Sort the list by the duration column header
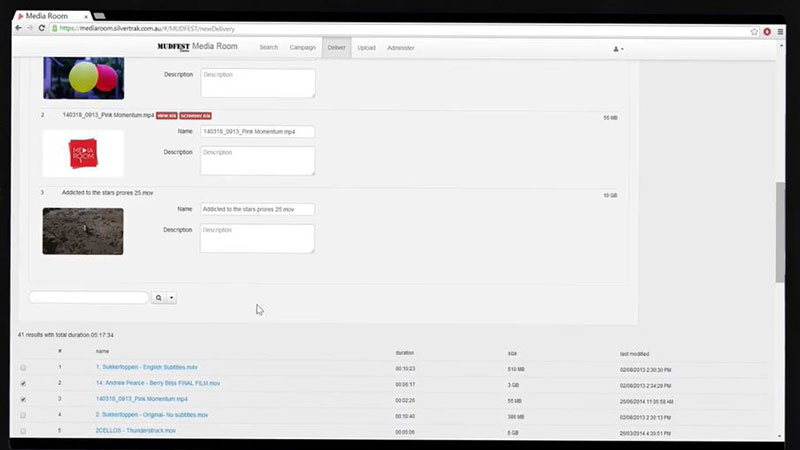Viewport: 800px width, 450px height. click(x=404, y=352)
